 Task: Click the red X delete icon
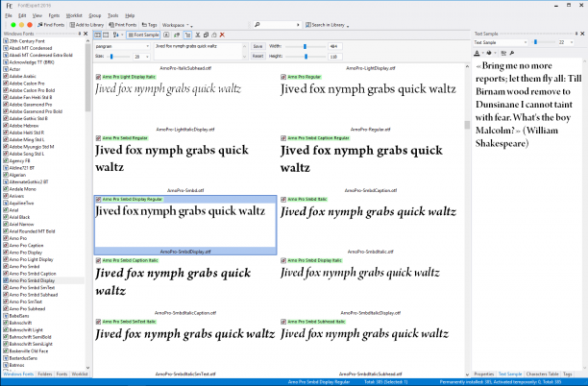(222, 35)
